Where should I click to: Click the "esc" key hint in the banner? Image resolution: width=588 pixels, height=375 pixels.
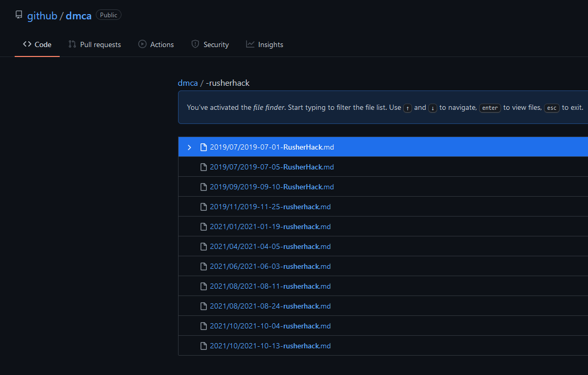[x=552, y=108]
